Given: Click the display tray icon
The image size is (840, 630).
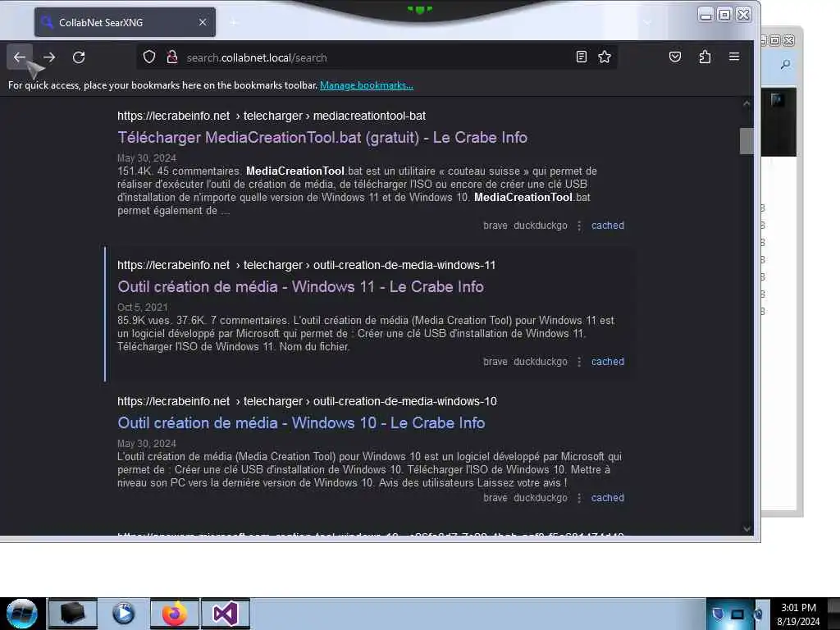Looking at the screenshot, I should pos(737,614).
